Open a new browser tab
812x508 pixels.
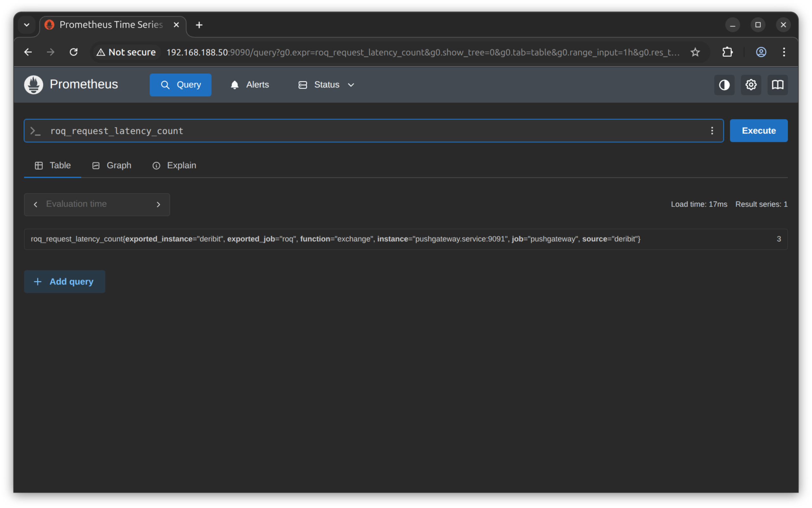click(x=199, y=25)
